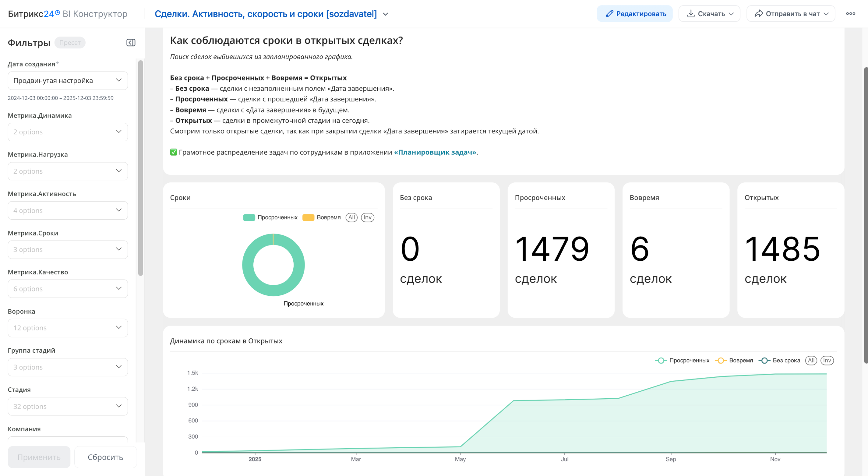The height and width of the screenshot is (476, 868).
Task: Click Inv in the Динамика chart legend
Action: pyautogui.click(x=827, y=361)
